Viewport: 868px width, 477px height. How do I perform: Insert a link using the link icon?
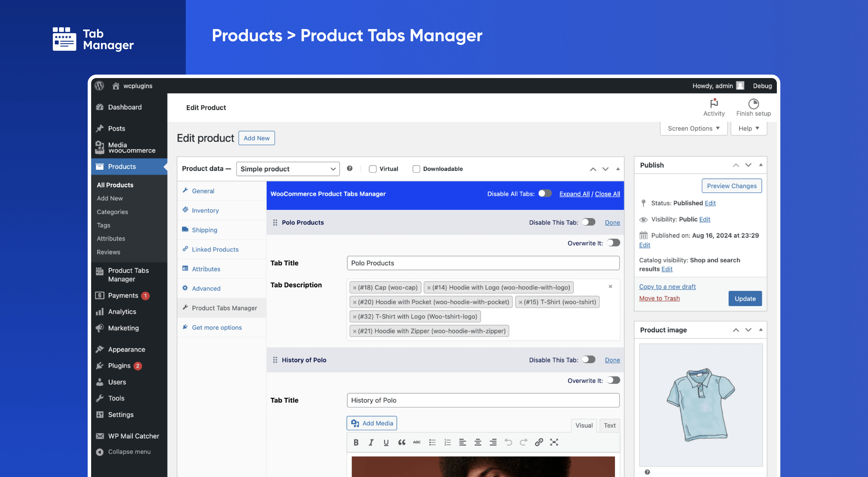click(538, 442)
